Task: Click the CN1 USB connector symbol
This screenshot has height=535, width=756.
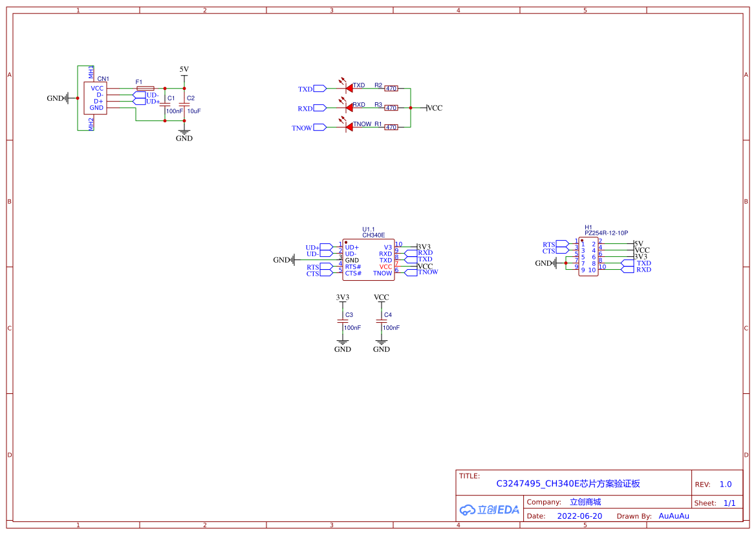Action: point(96,98)
